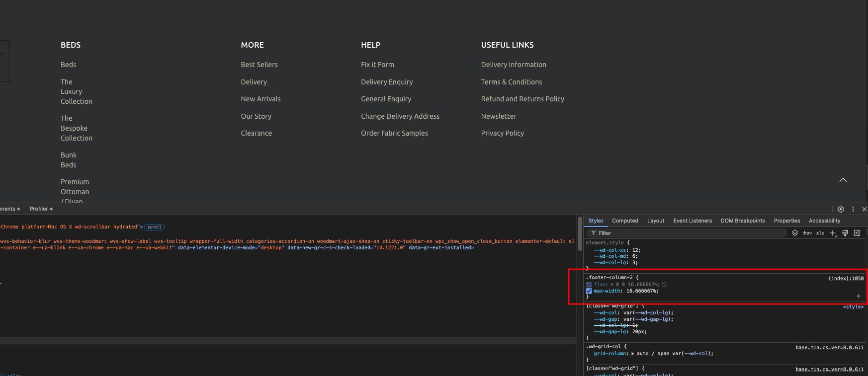Open the Properties tab
This screenshot has width=868, height=376.
tap(787, 221)
